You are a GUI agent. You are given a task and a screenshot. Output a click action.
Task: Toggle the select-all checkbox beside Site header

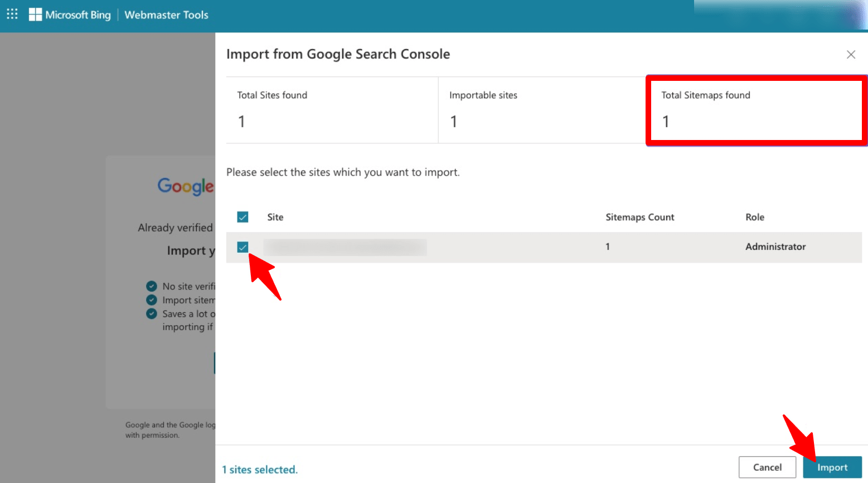[243, 217]
